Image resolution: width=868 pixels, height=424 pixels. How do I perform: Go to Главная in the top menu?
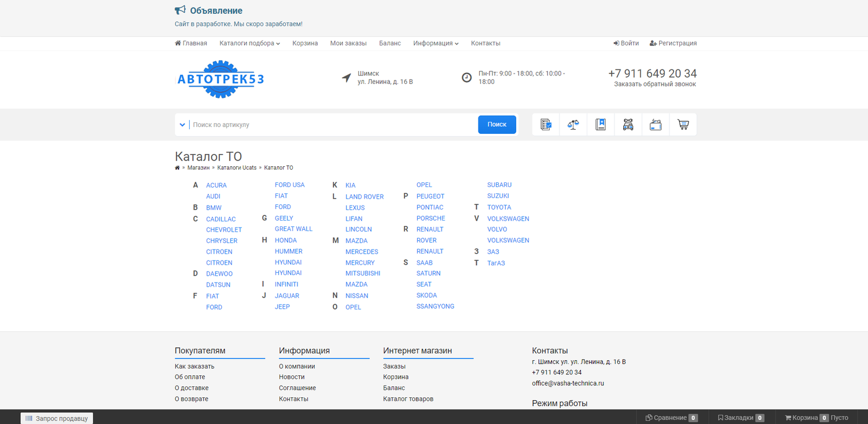(191, 43)
